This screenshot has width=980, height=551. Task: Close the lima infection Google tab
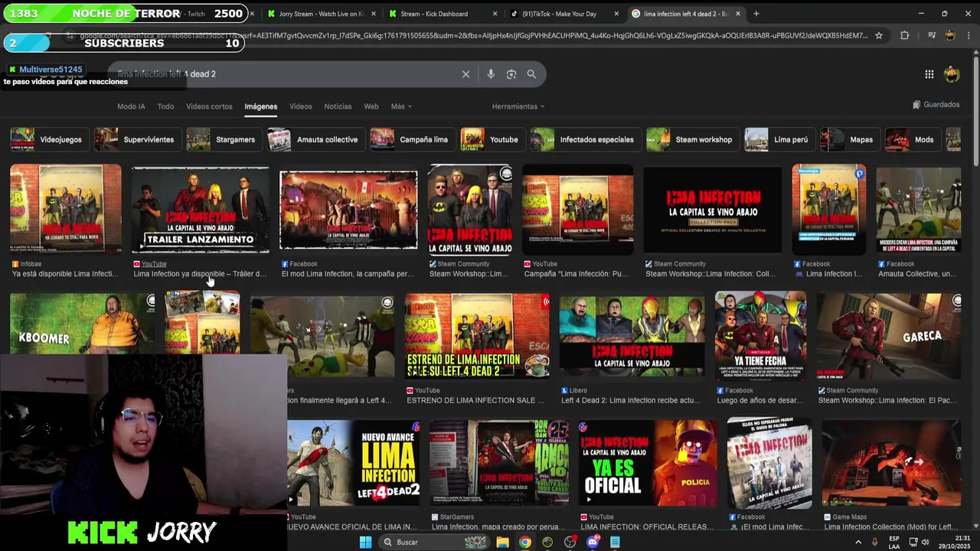[x=738, y=14]
